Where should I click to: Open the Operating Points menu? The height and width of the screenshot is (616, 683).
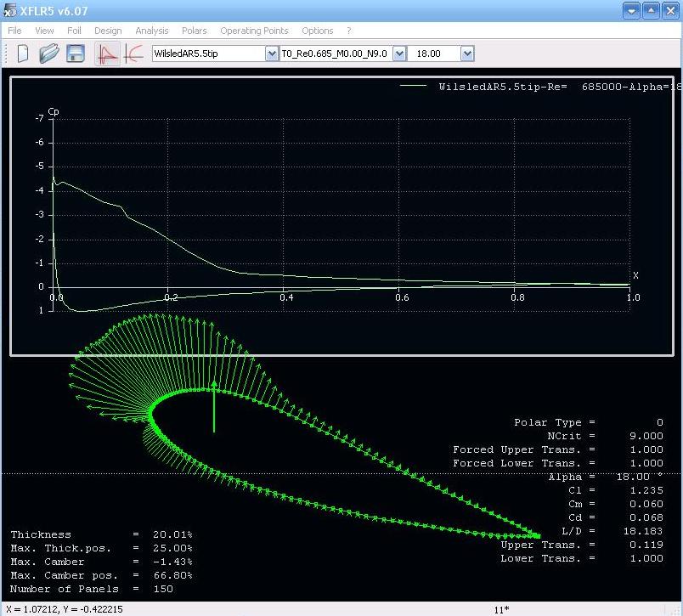pyautogui.click(x=254, y=31)
